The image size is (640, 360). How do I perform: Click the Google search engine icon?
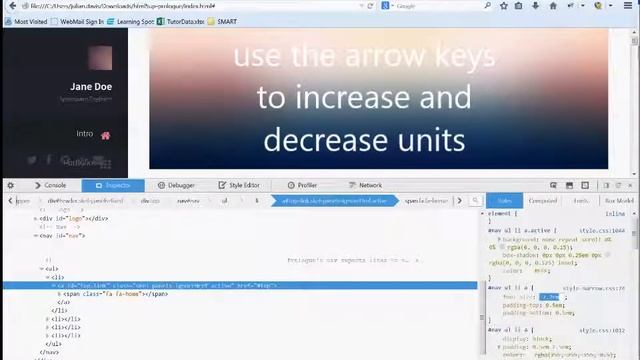pyautogui.click(x=385, y=6)
